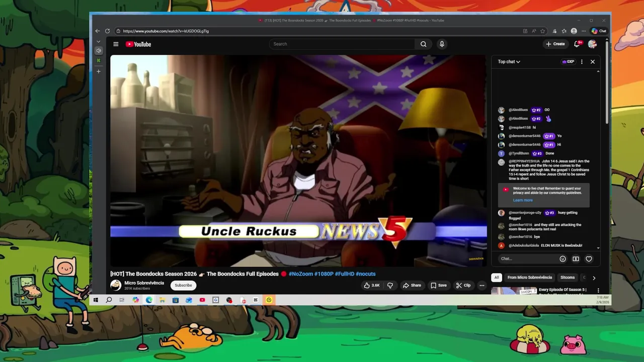Focus the Chat message input field
The image size is (644, 362).
(528, 259)
